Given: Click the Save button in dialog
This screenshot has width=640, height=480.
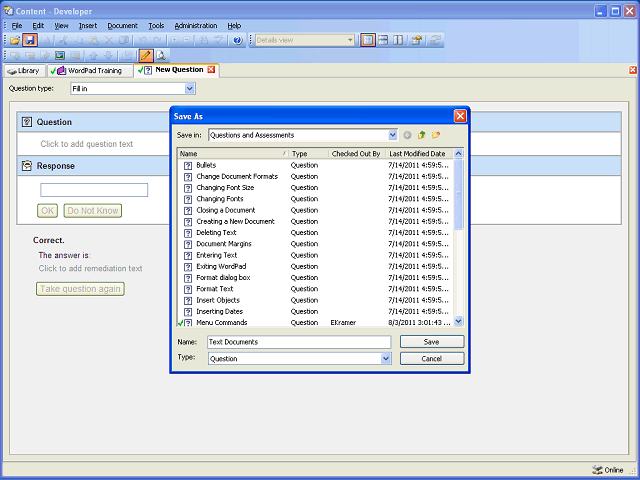Looking at the screenshot, I should pos(432,342).
